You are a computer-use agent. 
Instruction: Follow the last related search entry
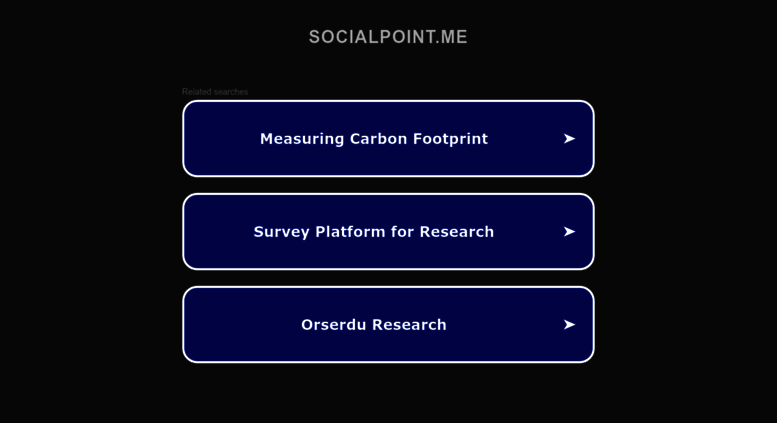click(388, 324)
